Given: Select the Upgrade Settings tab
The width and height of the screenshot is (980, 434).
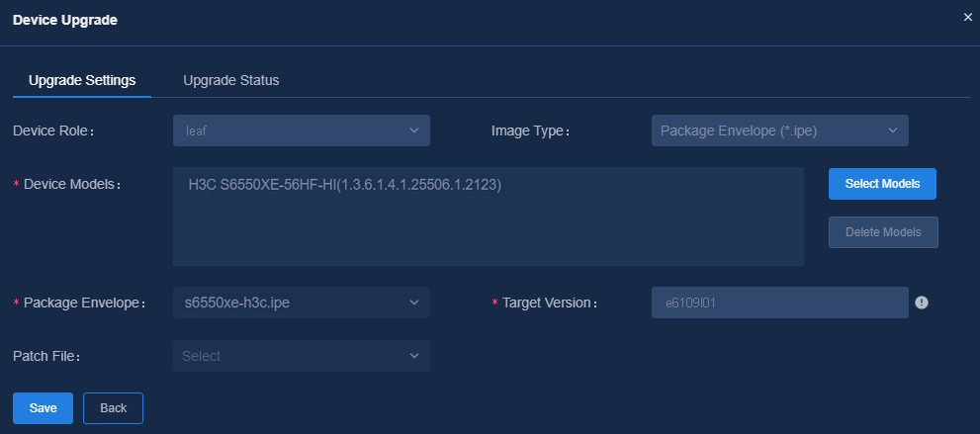Looking at the screenshot, I should (82, 80).
